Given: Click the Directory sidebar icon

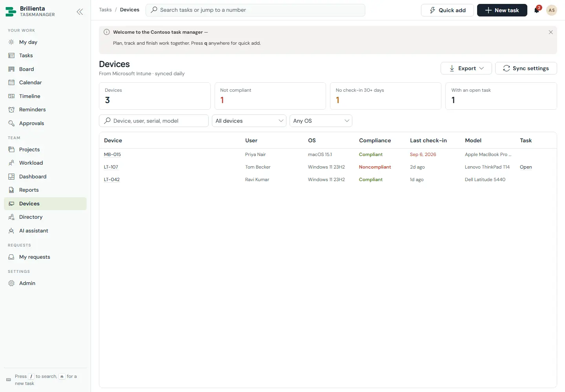Looking at the screenshot, I should [x=11, y=217].
